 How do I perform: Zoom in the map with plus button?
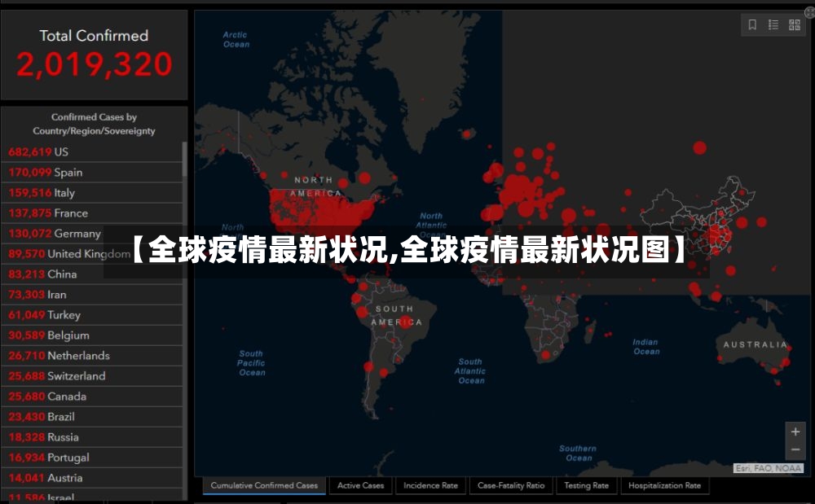pos(795,432)
